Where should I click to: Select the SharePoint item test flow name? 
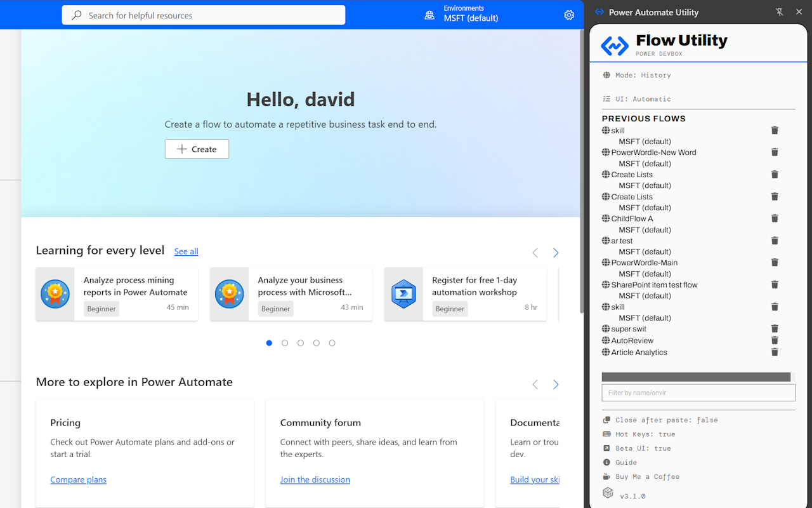pos(654,284)
